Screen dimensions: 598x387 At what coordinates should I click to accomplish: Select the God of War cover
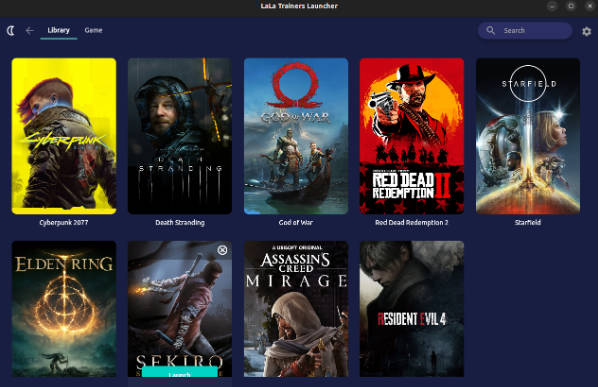[x=296, y=136]
